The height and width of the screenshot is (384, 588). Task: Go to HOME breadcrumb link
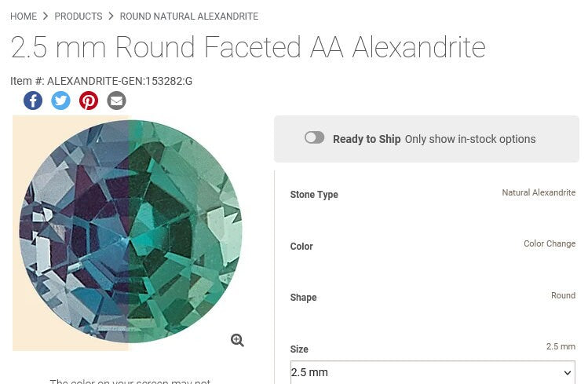[24, 16]
